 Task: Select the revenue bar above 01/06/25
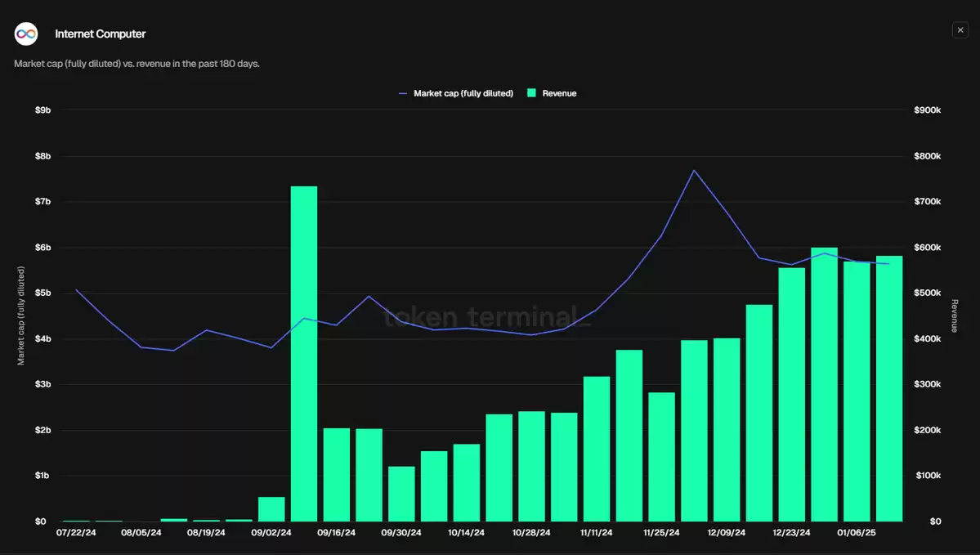coord(857,392)
